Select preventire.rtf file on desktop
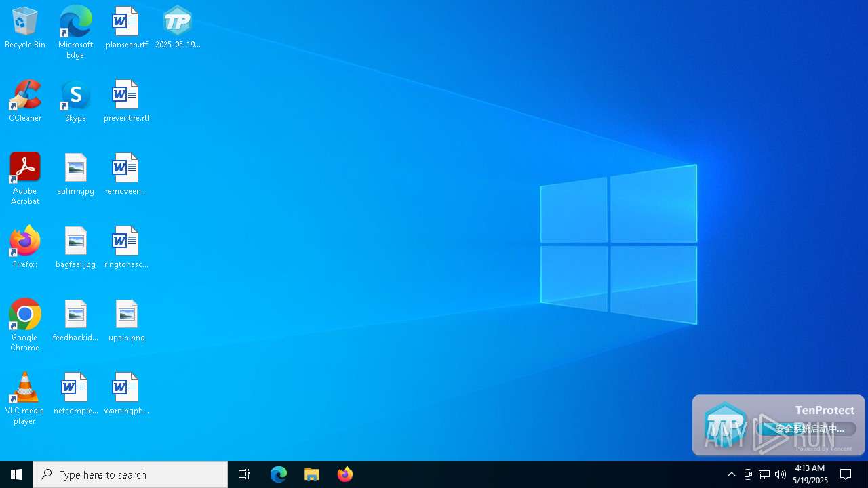The height and width of the screenshot is (488, 868). (126, 101)
